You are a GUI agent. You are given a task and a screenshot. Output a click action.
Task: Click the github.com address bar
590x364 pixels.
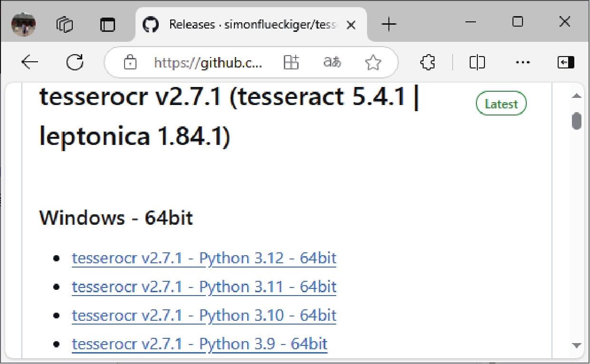click(x=208, y=62)
